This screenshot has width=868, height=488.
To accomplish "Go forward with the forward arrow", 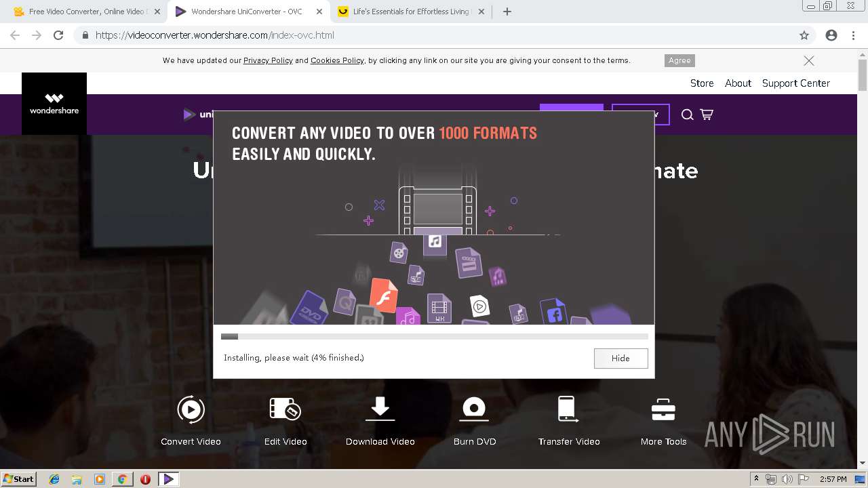I will point(37,35).
